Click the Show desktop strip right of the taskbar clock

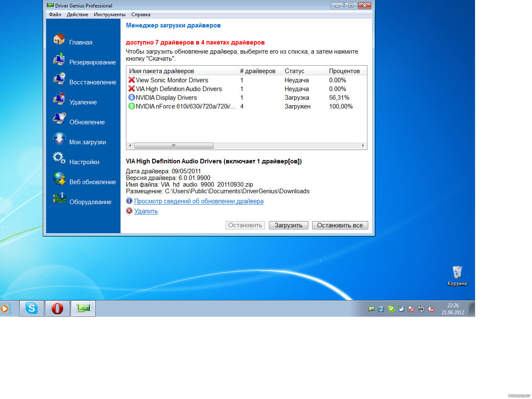tap(472, 308)
